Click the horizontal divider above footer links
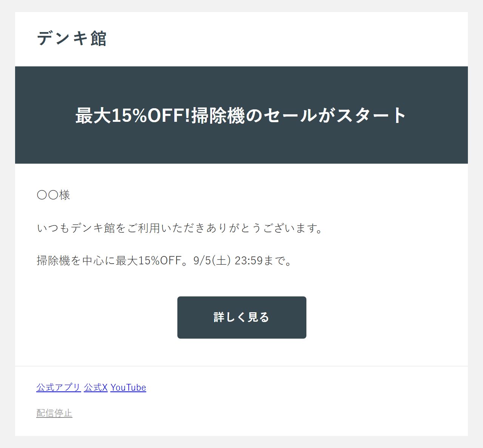 [241, 366]
